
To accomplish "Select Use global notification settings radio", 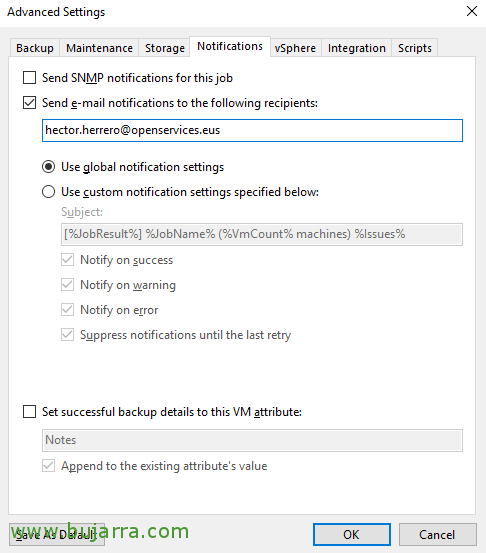I will pyautogui.click(x=48, y=167).
